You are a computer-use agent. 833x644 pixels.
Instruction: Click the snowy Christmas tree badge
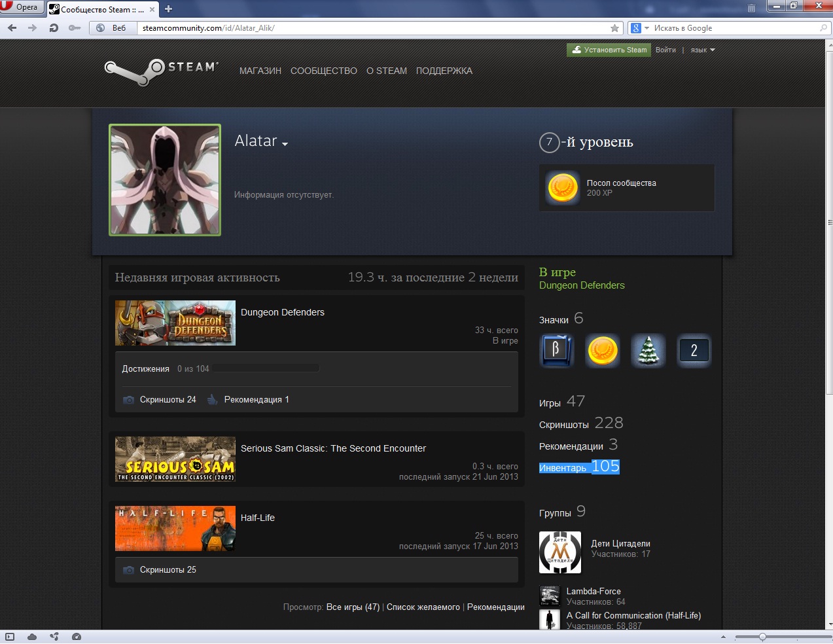tap(648, 350)
